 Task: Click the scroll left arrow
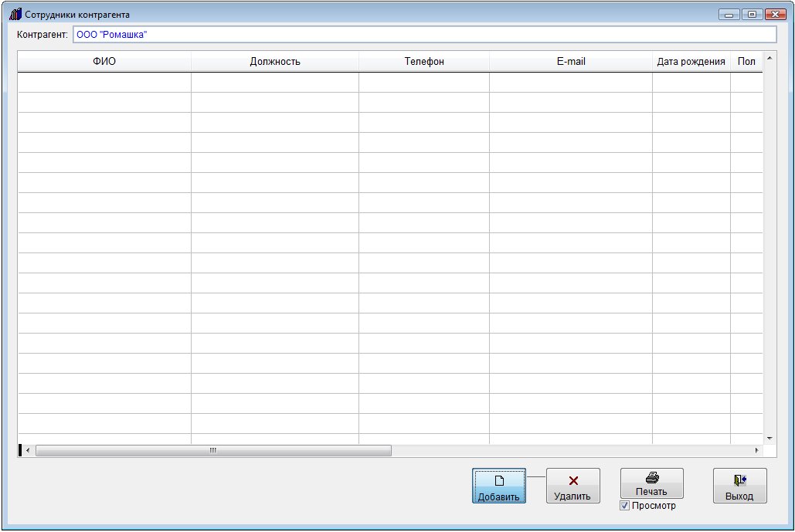pyautogui.click(x=28, y=450)
